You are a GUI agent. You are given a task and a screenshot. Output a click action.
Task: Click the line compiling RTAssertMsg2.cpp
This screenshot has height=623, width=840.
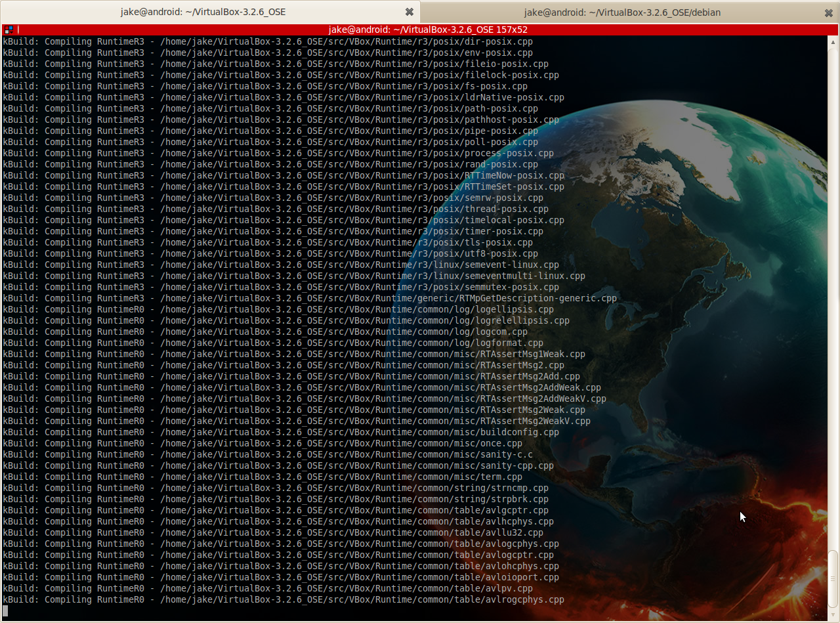point(283,365)
